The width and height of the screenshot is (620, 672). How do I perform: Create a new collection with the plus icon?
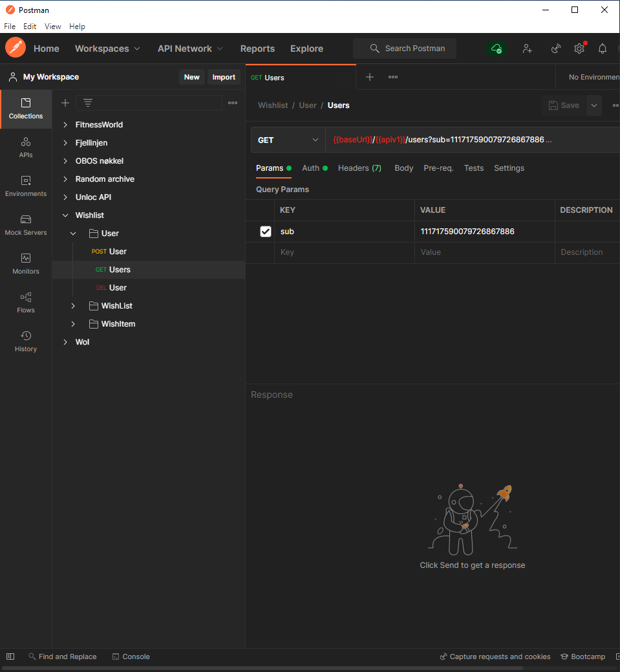coord(65,103)
